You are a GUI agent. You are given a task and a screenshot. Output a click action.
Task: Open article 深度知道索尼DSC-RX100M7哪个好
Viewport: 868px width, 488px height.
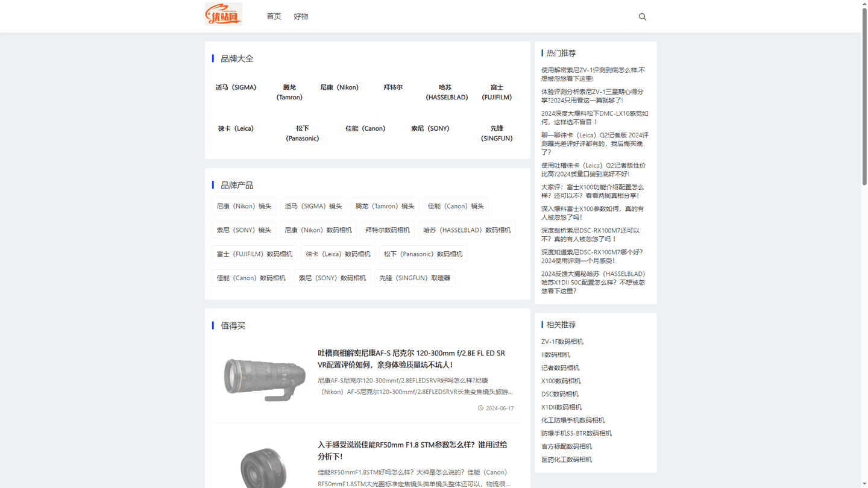click(592, 256)
